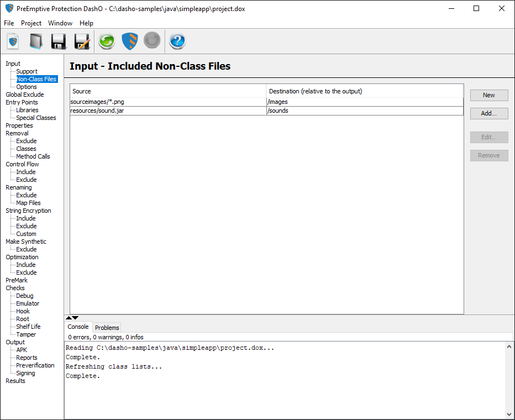Open Properties in the tree

pos(19,125)
